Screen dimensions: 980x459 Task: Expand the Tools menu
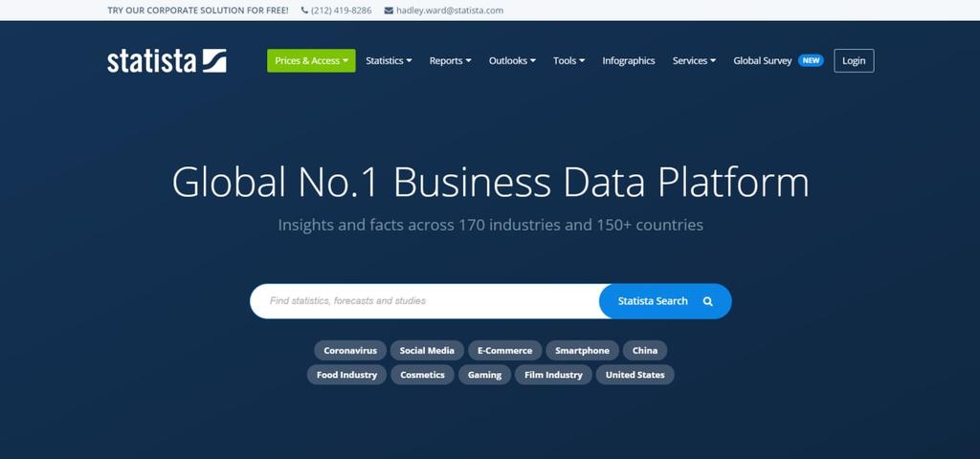coord(568,60)
